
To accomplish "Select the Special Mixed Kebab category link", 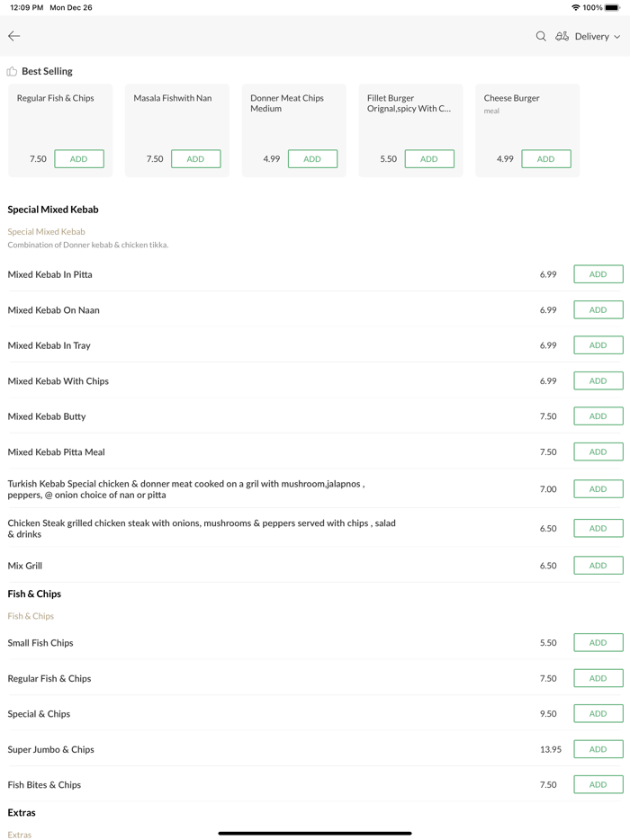I will tap(46, 232).
